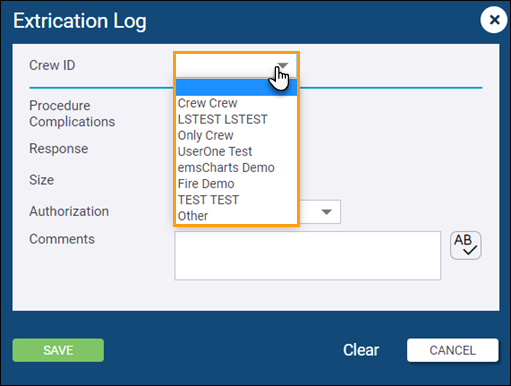Click the spell check AB icon
Screen dimensions: 511x386
point(466,245)
